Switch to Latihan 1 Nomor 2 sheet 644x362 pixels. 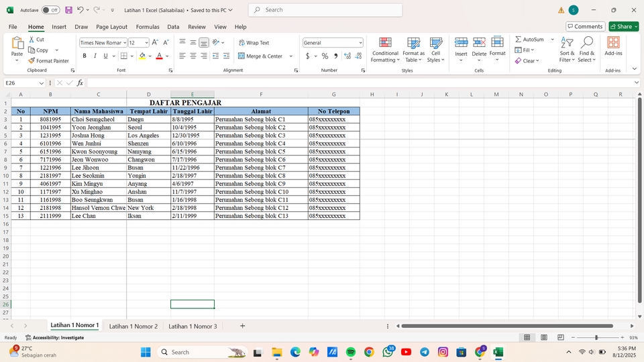pos(133,326)
